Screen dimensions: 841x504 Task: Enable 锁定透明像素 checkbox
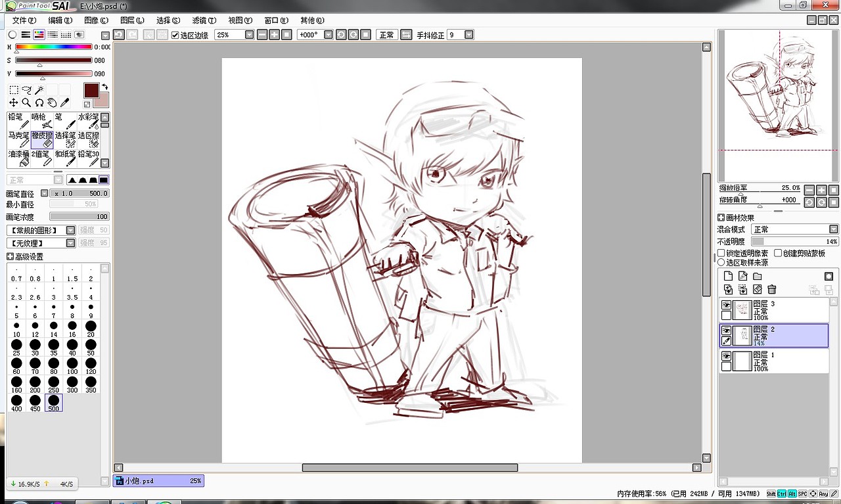point(721,253)
